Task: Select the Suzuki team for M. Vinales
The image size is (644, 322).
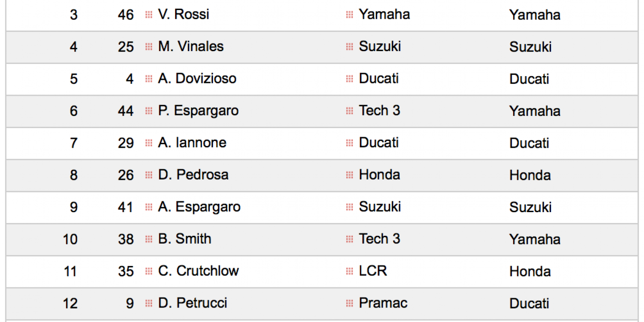Action: [x=380, y=46]
